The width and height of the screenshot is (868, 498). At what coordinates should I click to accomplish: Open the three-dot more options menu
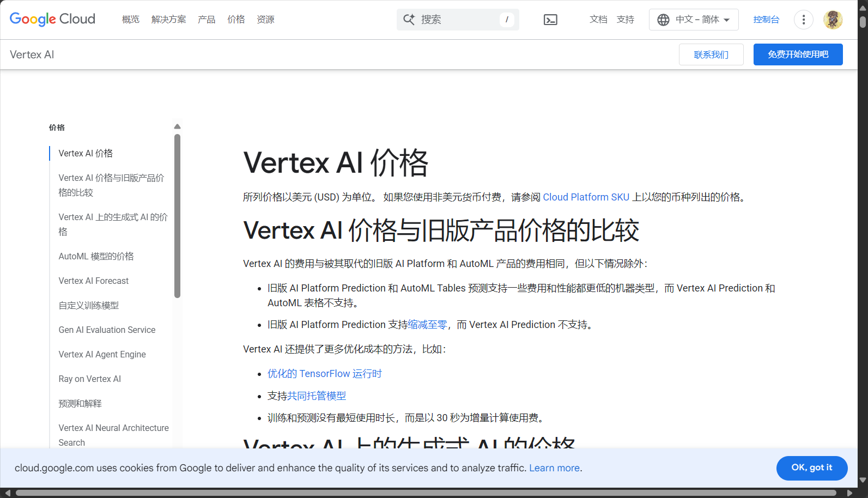point(803,20)
